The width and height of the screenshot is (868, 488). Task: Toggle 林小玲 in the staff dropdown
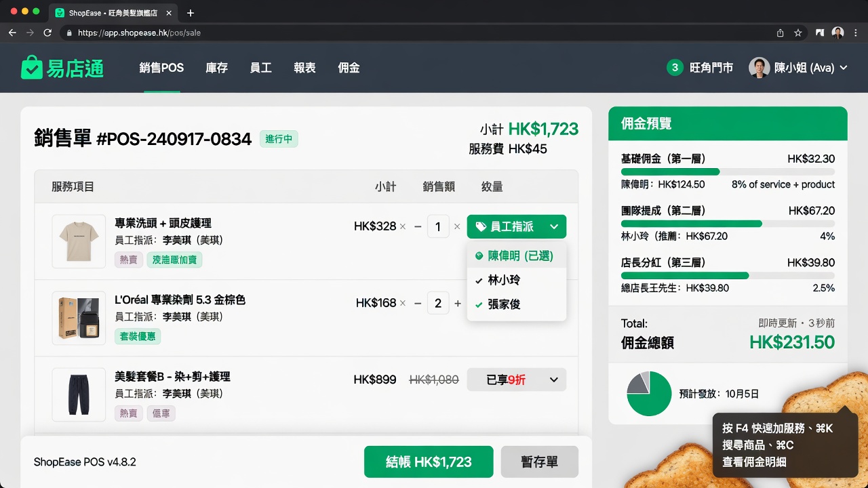coord(517,280)
